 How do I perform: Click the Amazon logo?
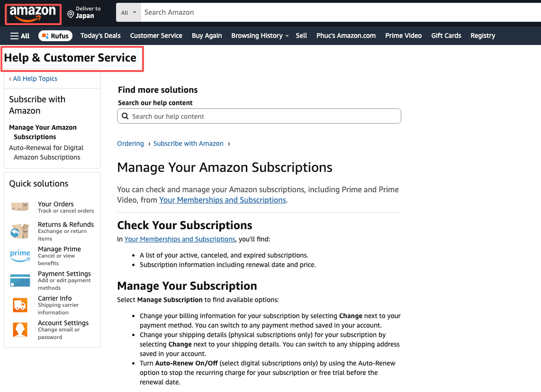tap(32, 14)
